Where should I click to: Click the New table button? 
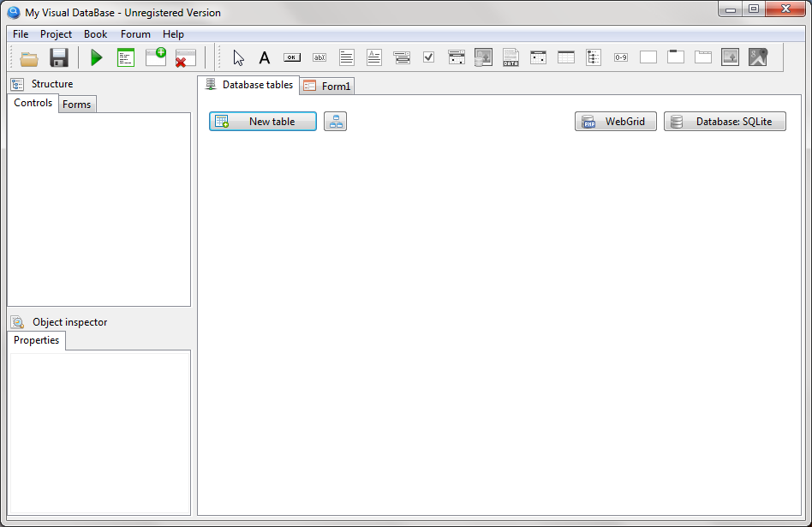coord(263,122)
